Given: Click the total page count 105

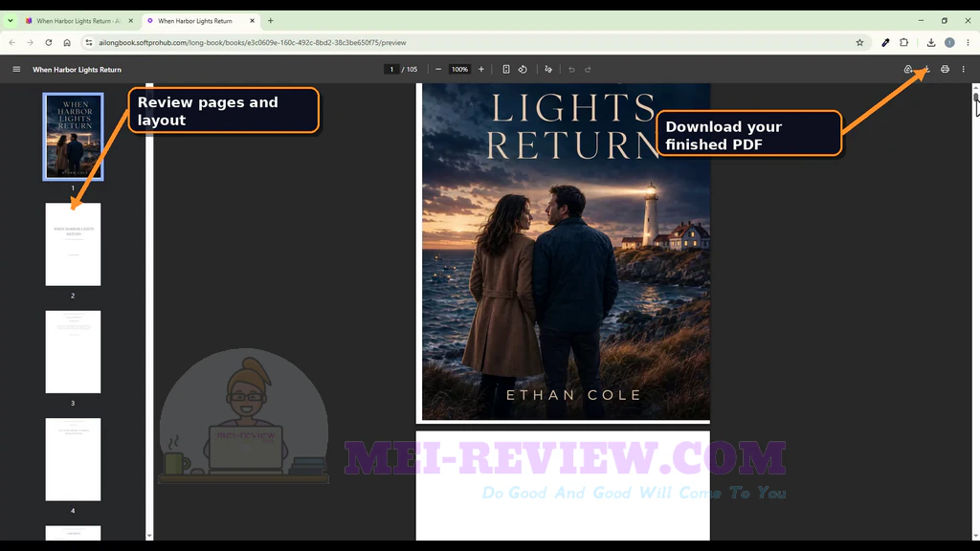Looking at the screenshot, I should (x=412, y=69).
